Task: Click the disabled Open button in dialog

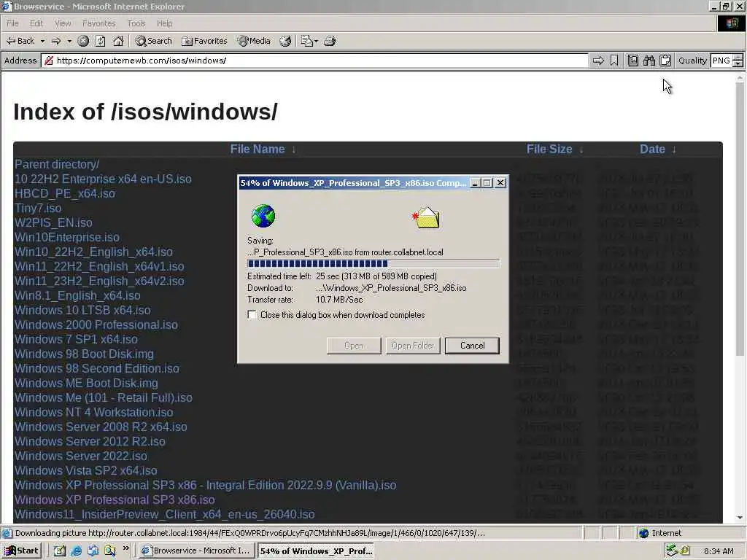Action: (x=354, y=346)
